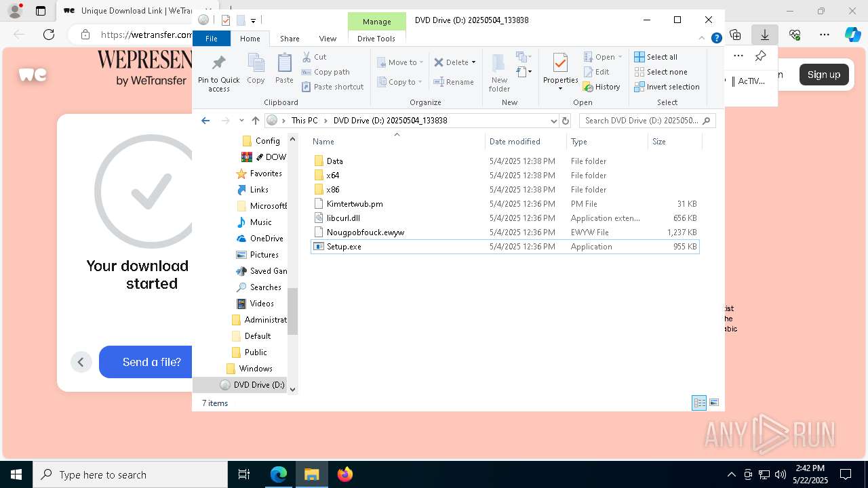Expand address bar history dropdown
Viewport: 868px width, 488px height.
[553, 121]
